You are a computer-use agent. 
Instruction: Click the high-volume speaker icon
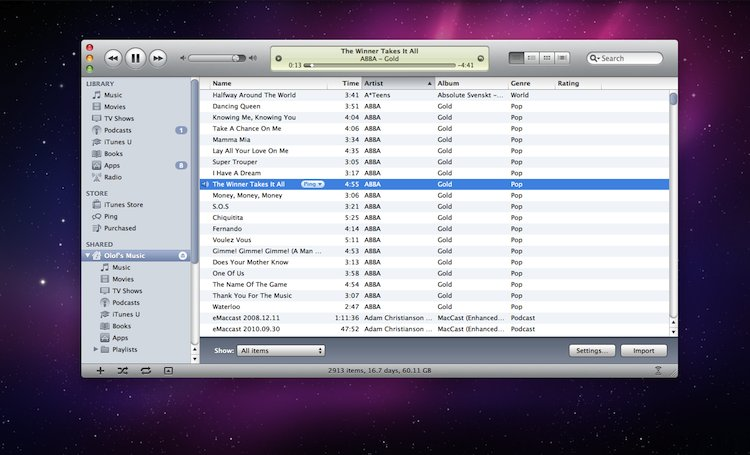[x=253, y=58]
